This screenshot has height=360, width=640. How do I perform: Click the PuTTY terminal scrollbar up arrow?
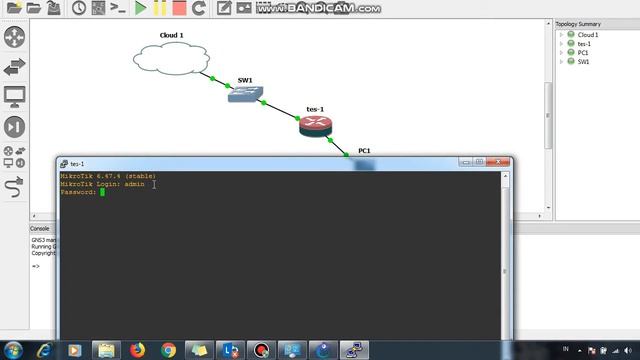point(505,176)
